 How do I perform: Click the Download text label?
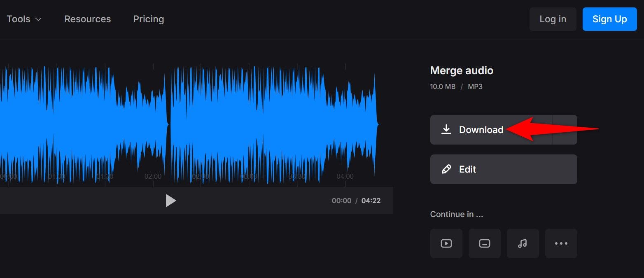click(481, 130)
